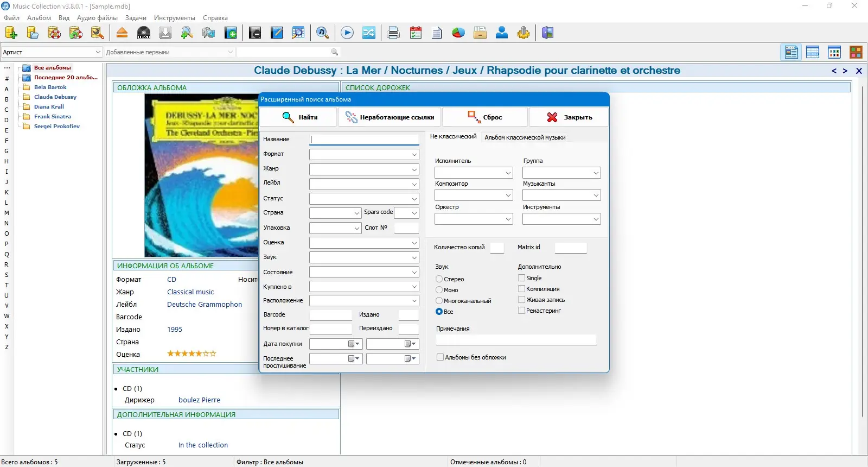The height and width of the screenshot is (467, 868).
Task: Click the black album minus toolbar icon
Action: 255,33
